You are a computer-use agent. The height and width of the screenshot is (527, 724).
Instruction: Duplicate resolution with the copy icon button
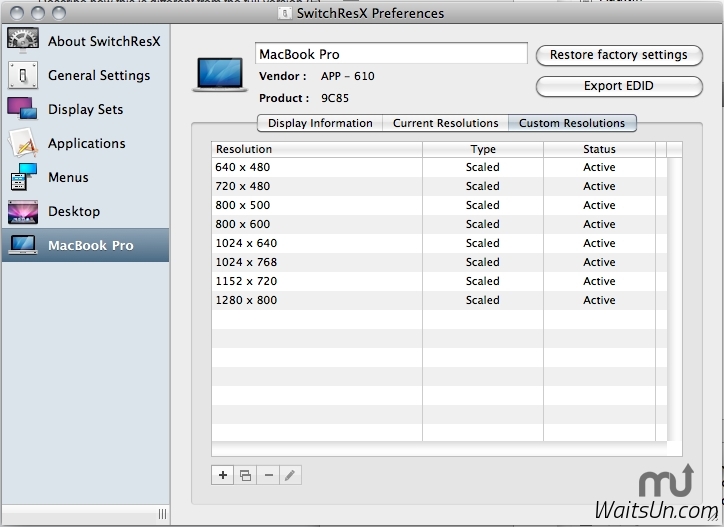click(245, 475)
